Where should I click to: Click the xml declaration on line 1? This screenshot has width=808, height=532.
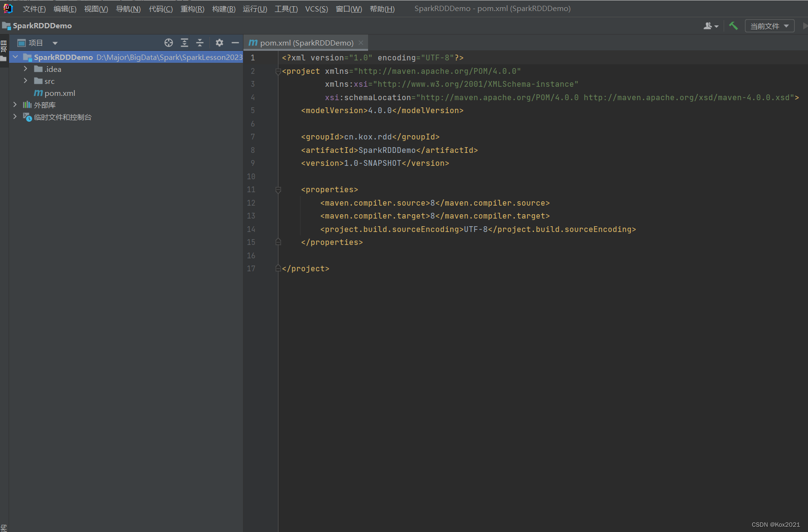pyautogui.click(x=373, y=58)
